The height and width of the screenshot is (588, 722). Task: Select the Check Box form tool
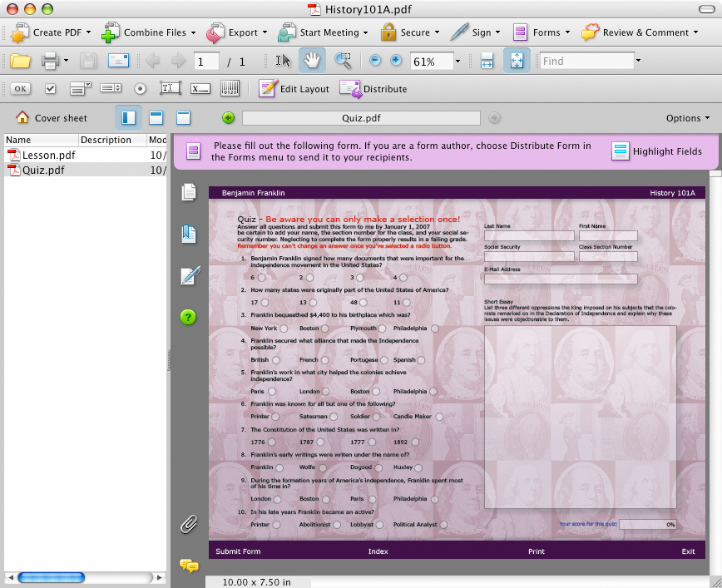click(x=51, y=89)
